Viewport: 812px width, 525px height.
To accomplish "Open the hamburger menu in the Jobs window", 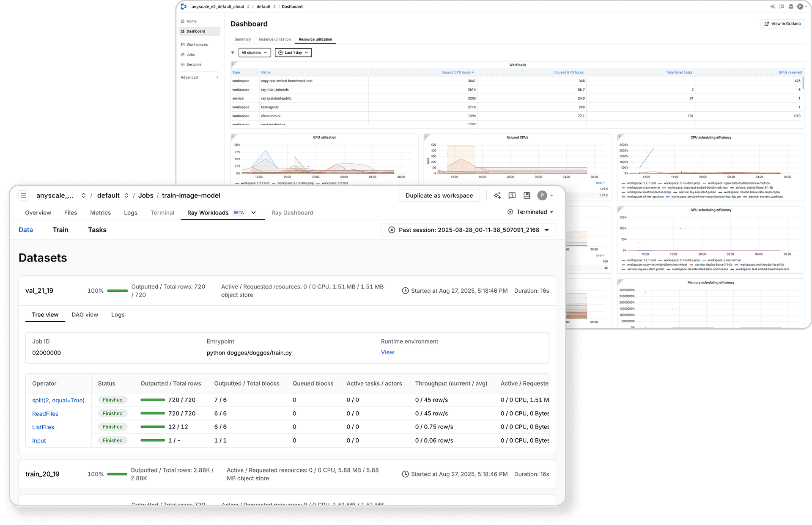I will click(x=24, y=195).
